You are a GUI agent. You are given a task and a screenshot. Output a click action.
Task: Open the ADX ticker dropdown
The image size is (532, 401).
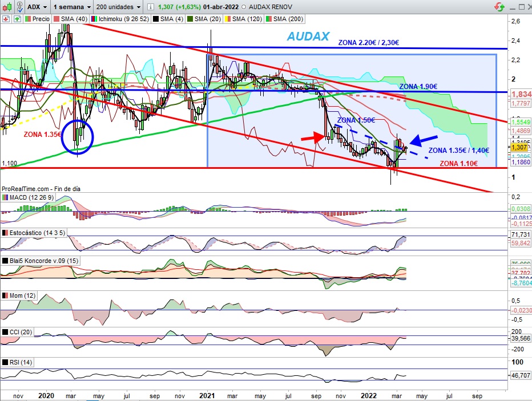(x=37, y=7)
